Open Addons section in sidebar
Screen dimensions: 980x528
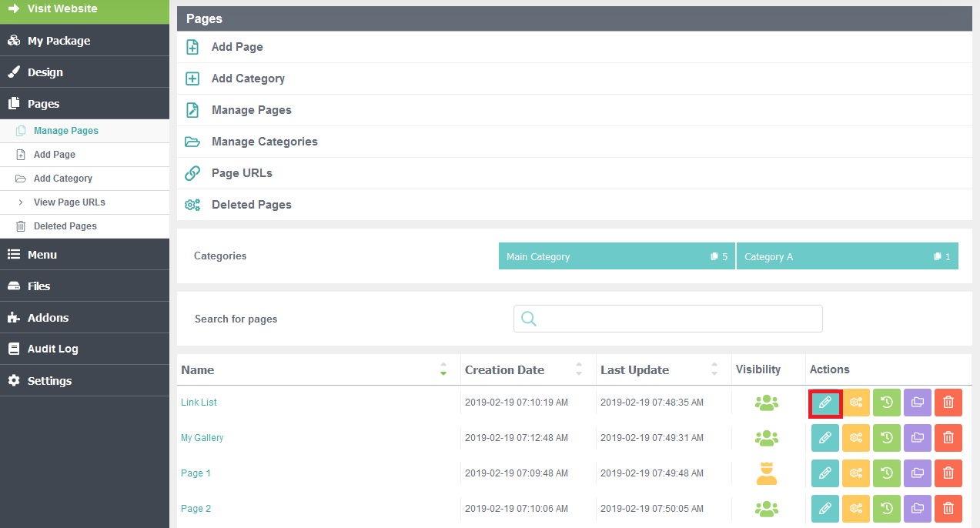[85, 318]
